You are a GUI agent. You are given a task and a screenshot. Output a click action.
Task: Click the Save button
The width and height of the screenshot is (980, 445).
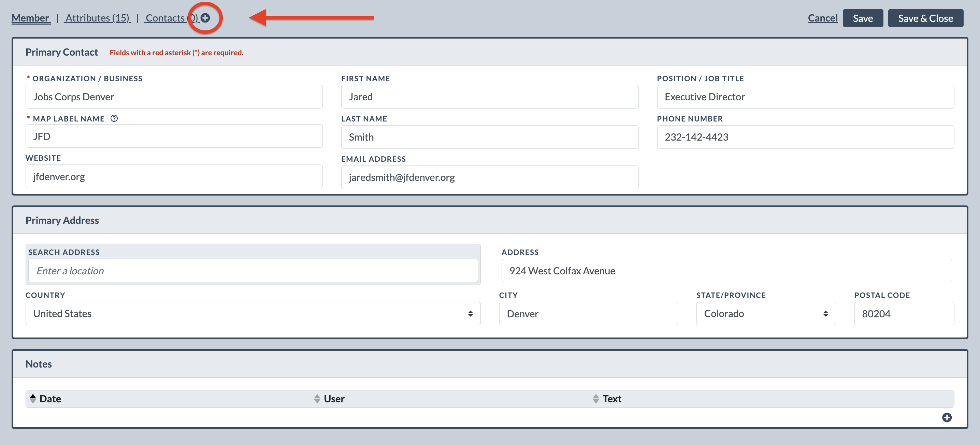863,18
